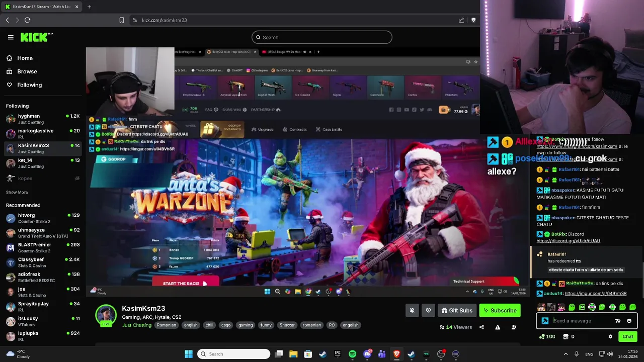
Task: Expand the Following list with Show More
Action: tap(17, 192)
